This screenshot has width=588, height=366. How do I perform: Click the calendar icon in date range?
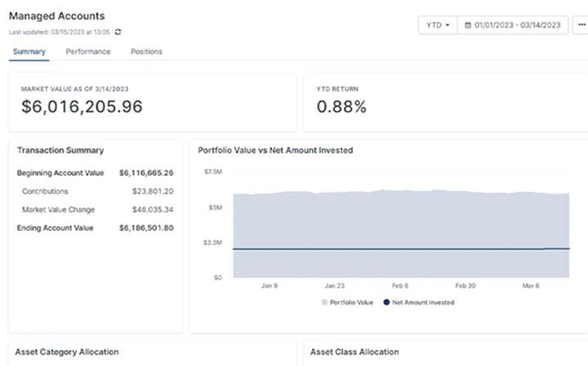[468, 25]
